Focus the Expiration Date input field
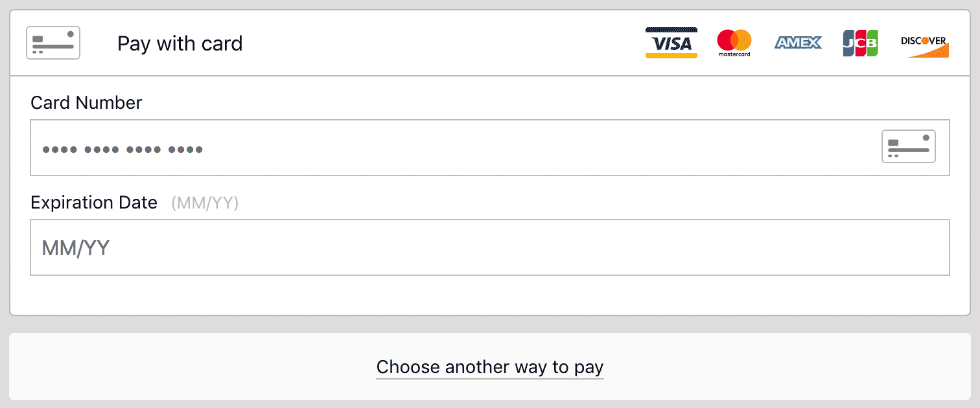The image size is (980, 408). 490,247
